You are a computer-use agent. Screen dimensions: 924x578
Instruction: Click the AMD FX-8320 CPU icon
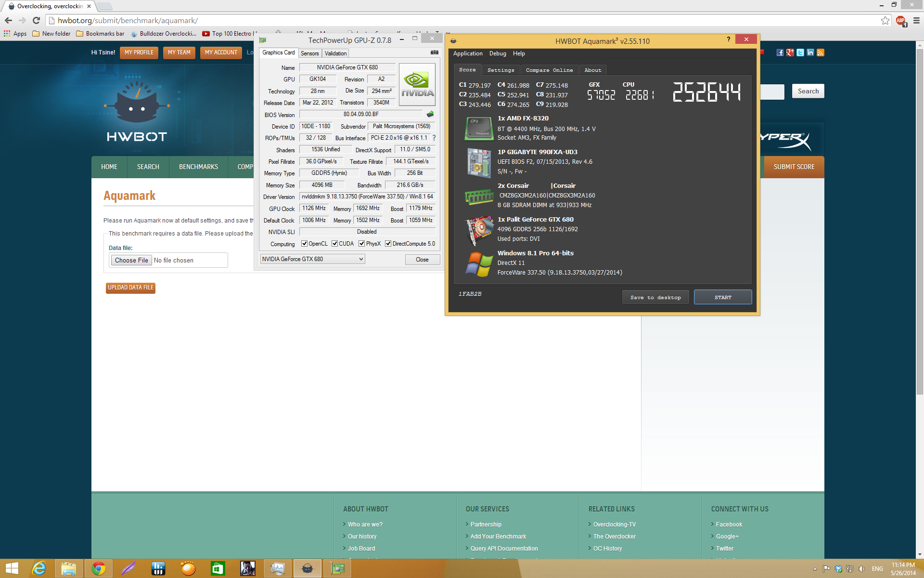478,128
